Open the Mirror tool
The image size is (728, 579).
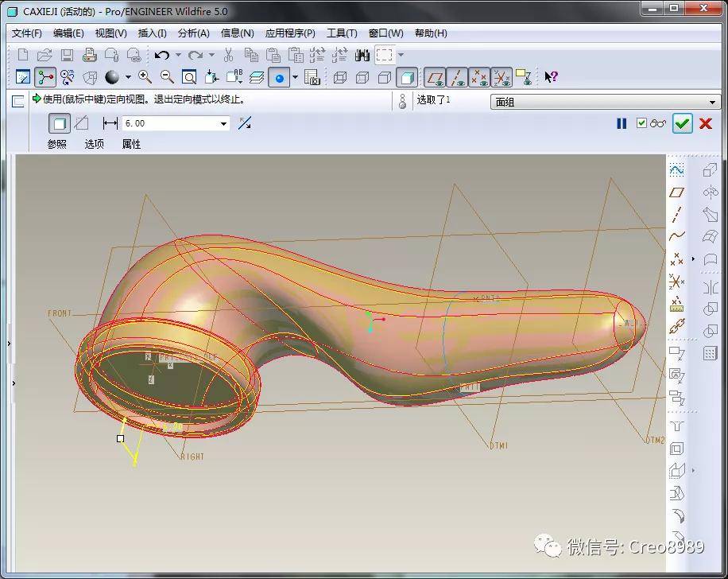[x=711, y=288]
